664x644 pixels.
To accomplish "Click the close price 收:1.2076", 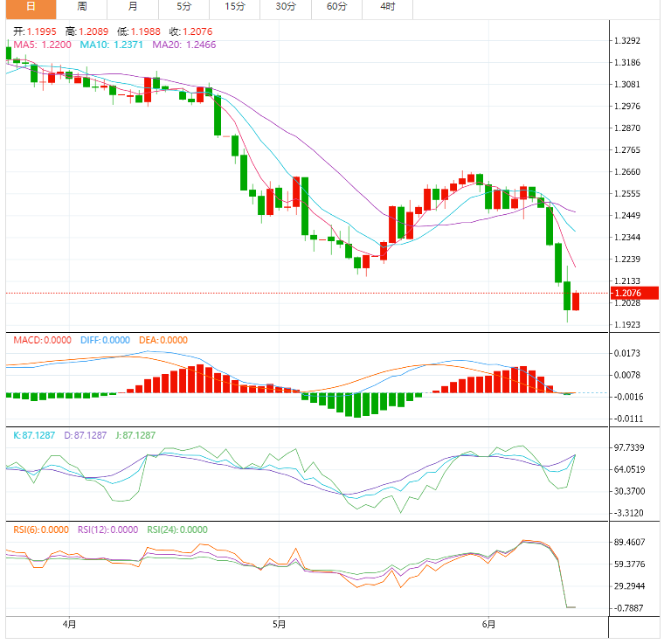I will [x=191, y=31].
